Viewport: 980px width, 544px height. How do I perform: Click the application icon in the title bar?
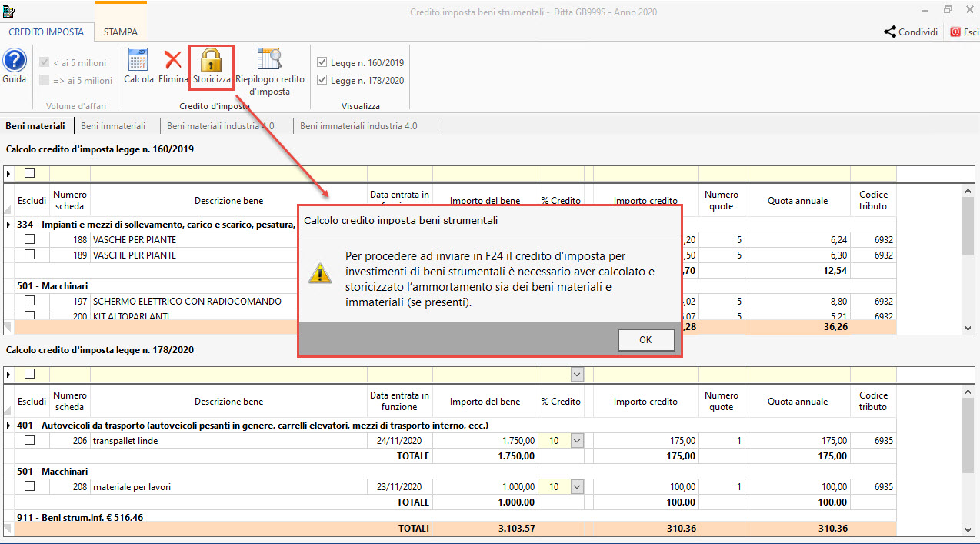pos(8,12)
